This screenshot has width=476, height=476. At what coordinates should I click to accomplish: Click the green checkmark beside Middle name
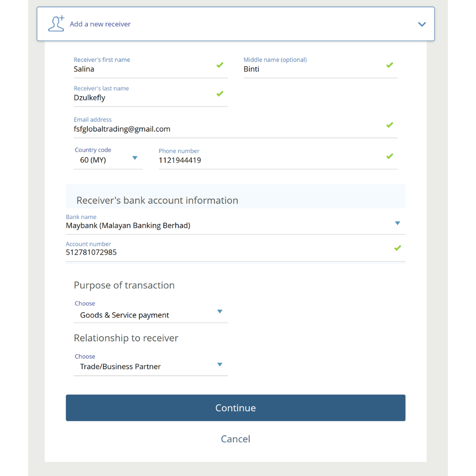pyautogui.click(x=390, y=65)
